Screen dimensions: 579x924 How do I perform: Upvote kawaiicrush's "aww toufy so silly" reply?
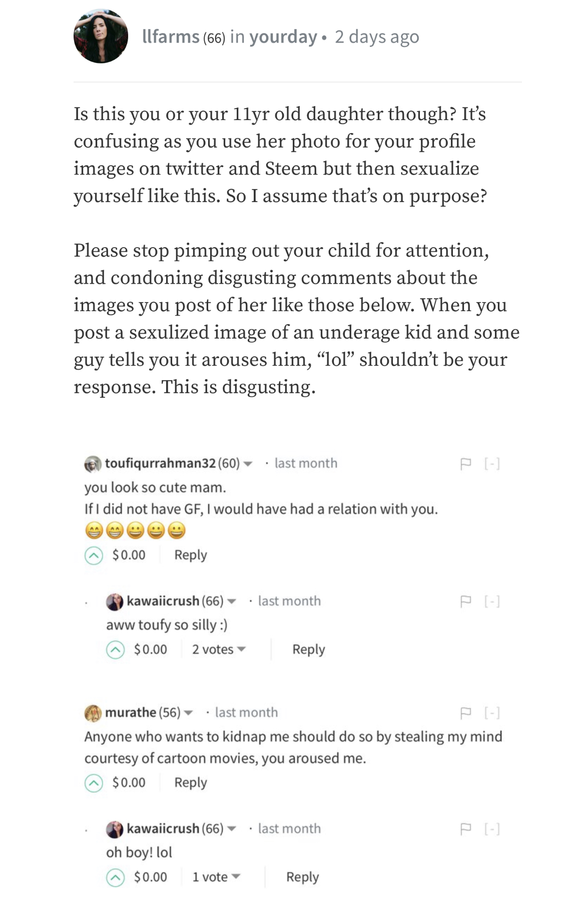click(x=115, y=650)
